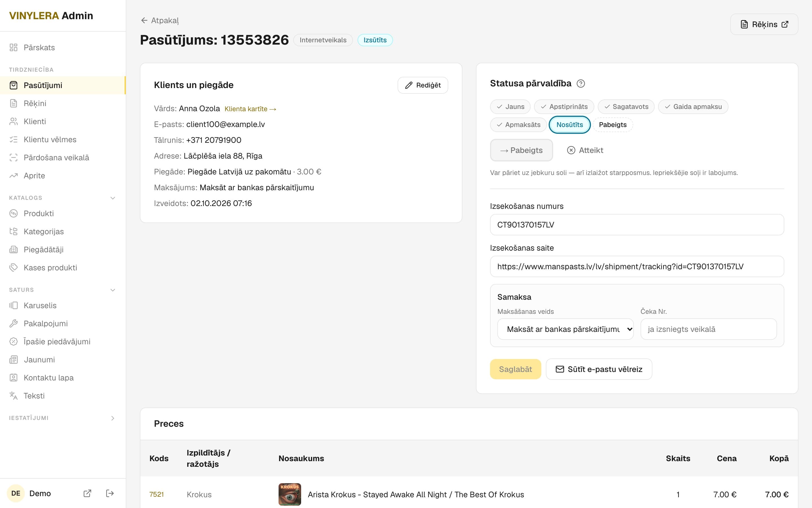812x508 pixels.
Task: Expand the Iestatījumi sidebar section
Action: click(x=113, y=418)
